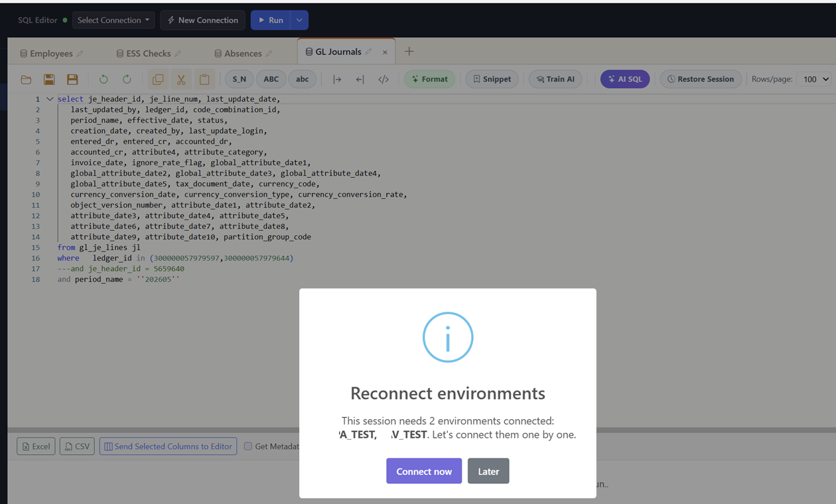Convert text to lowercase abc
836x504 pixels.
pyautogui.click(x=303, y=79)
